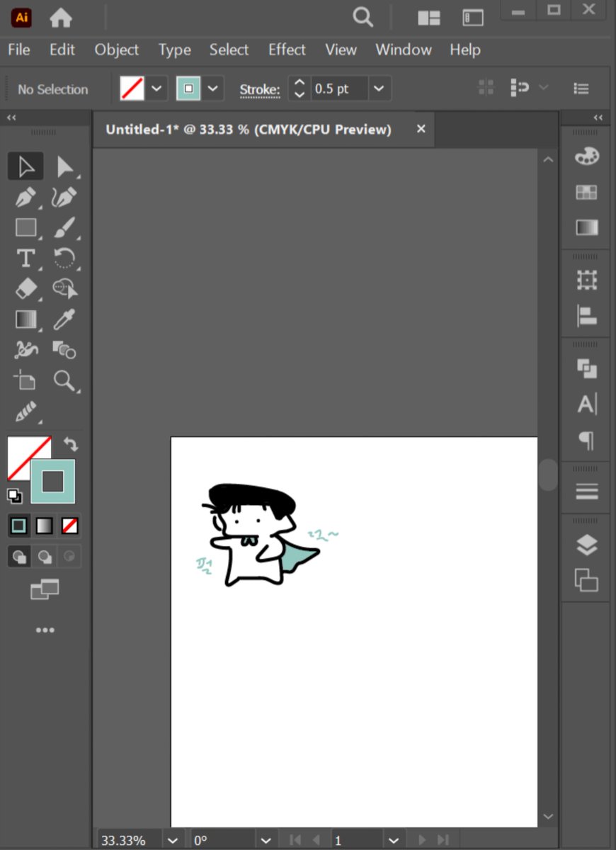This screenshot has height=850, width=616.
Task: Open the zoom level dropdown
Action: tap(173, 840)
